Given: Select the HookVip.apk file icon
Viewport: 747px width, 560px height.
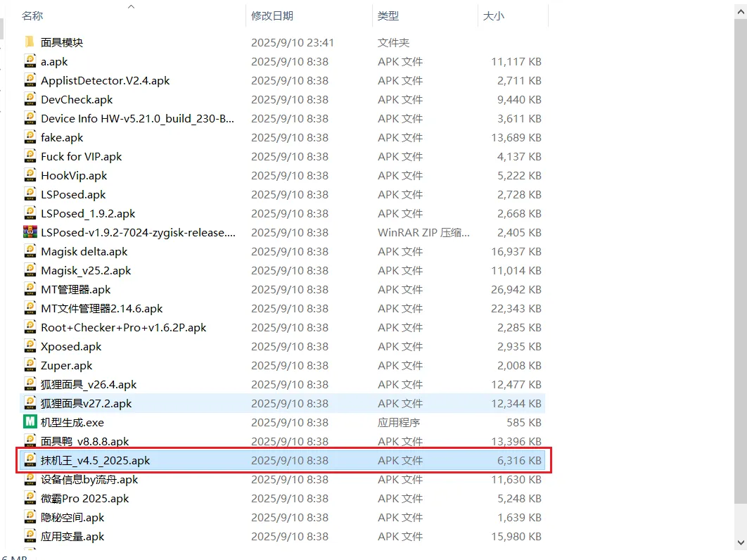Looking at the screenshot, I should (30, 175).
